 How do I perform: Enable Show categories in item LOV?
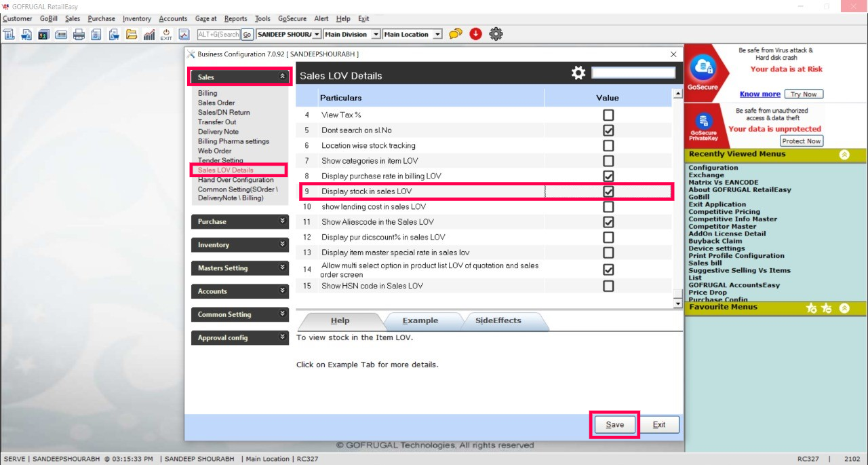[x=608, y=161]
